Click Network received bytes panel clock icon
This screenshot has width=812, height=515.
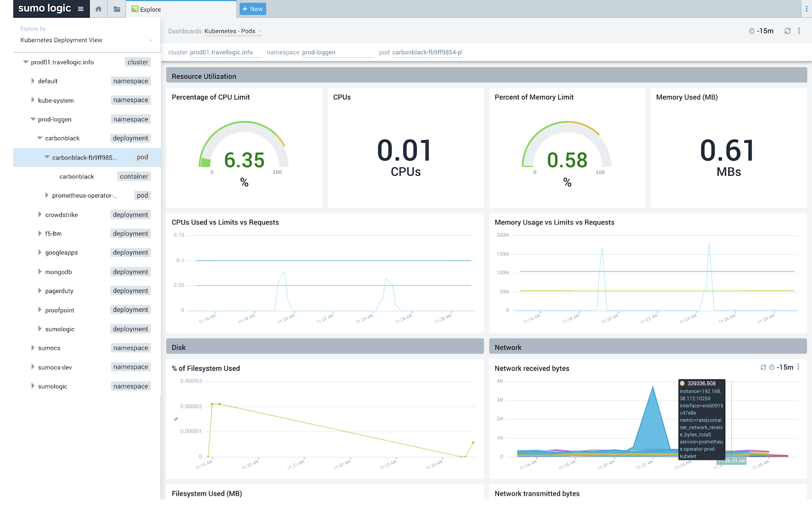[x=772, y=367]
